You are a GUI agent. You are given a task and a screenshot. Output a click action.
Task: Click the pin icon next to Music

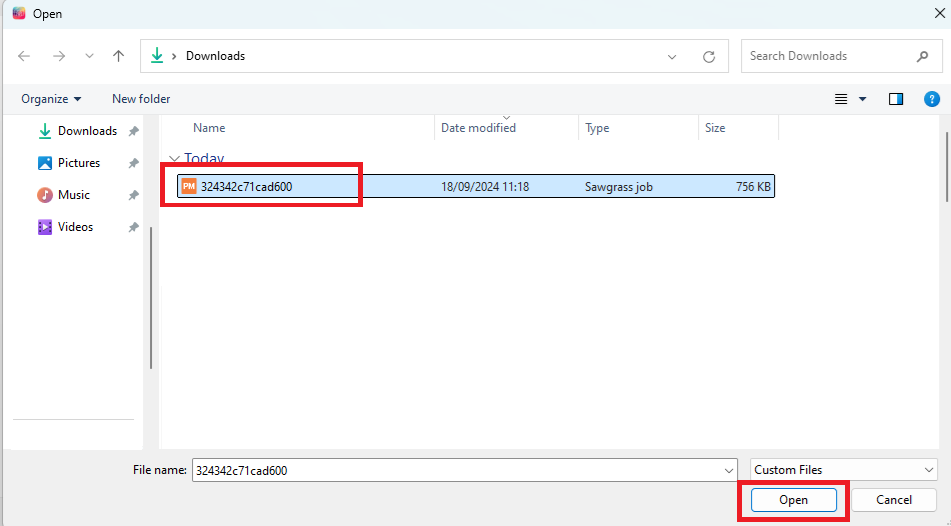[x=133, y=195]
